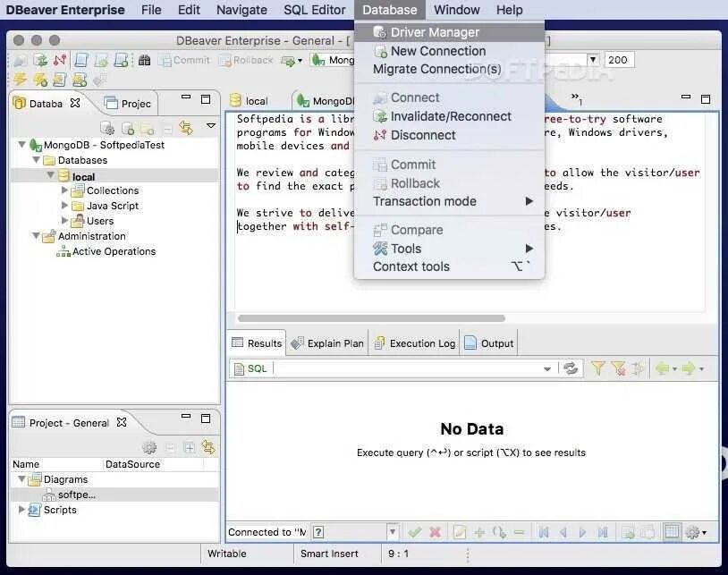Click the Rollback toolbar button

tap(246, 60)
